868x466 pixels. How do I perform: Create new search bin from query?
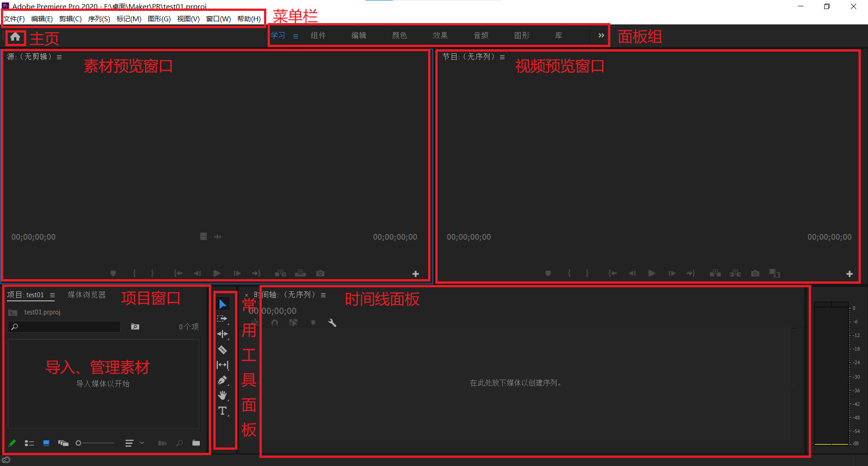pyautogui.click(x=135, y=326)
